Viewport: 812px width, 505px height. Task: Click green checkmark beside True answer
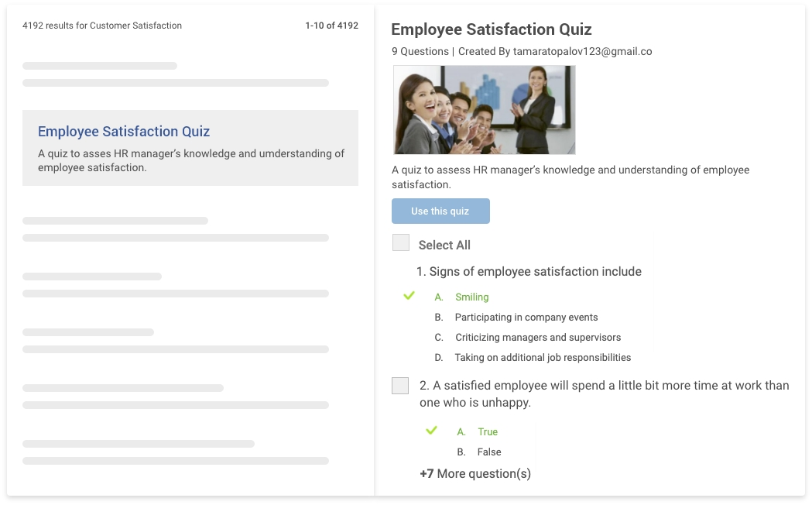click(432, 431)
